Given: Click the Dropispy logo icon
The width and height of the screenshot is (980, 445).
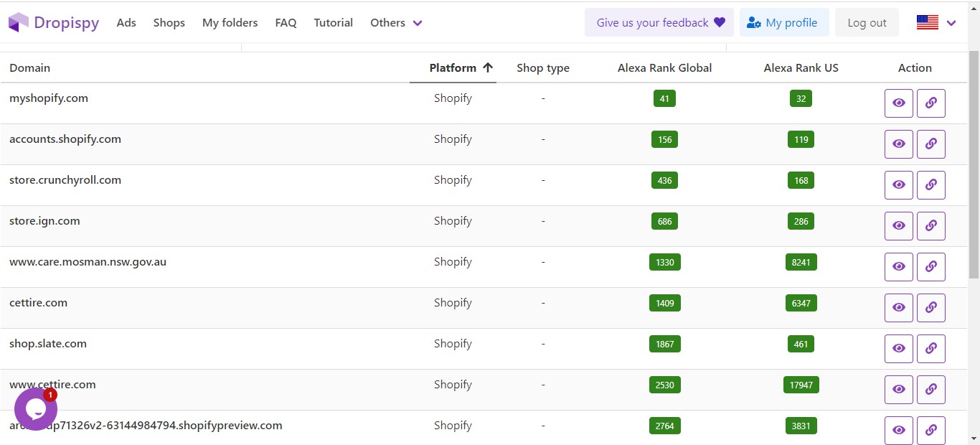Looking at the screenshot, I should coord(19,22).
